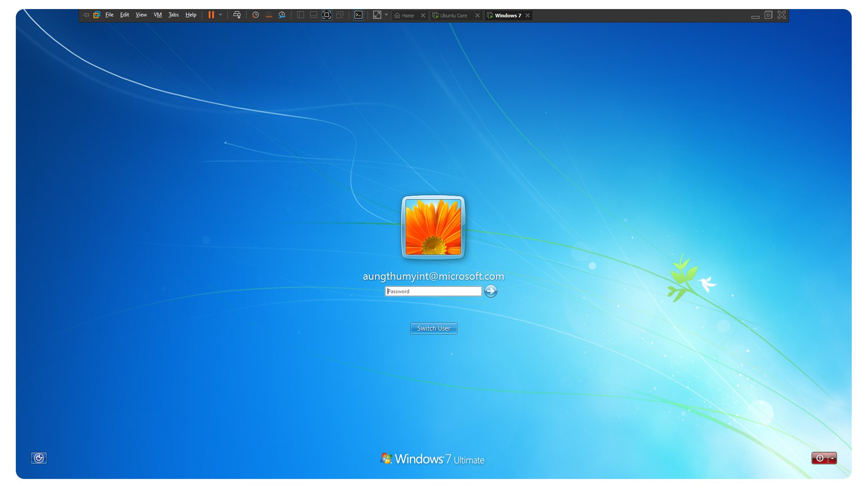Viewport: 868px width, 488px height.
Task: Expand the shut down options arrow
Action: [x=832, y=458]
